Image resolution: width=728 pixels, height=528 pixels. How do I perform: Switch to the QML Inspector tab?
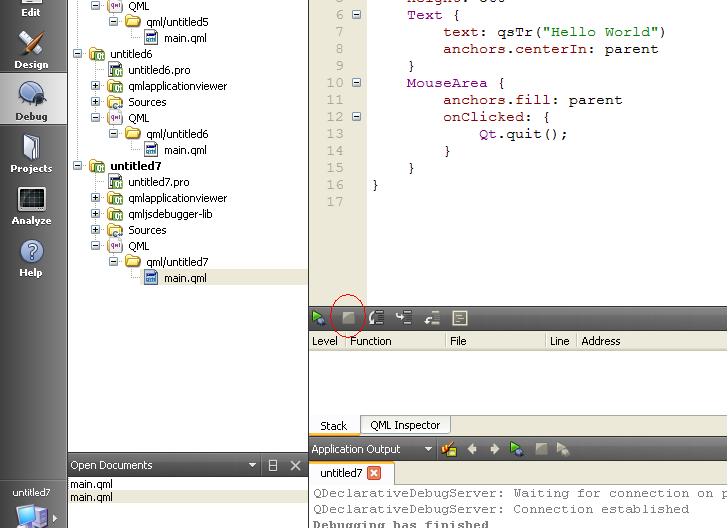[x=405, y=425]
